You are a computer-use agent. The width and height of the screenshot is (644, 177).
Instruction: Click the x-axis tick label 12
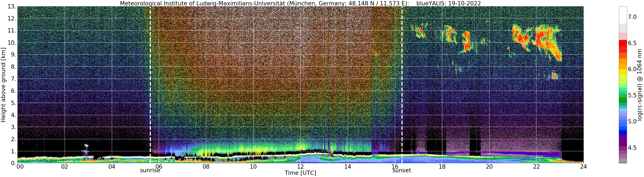[300, 166]
